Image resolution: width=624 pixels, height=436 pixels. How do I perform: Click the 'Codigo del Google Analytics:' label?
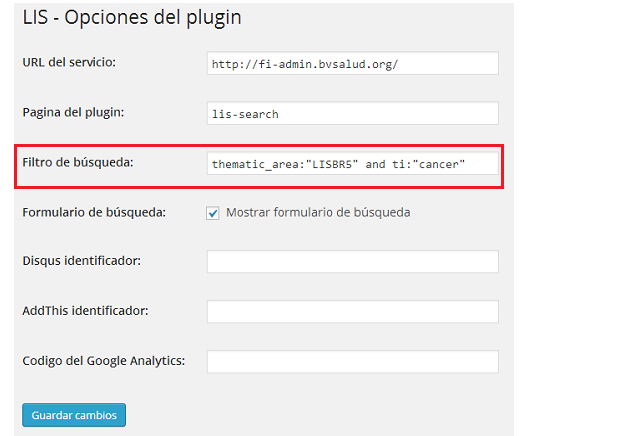coord(103,361)
